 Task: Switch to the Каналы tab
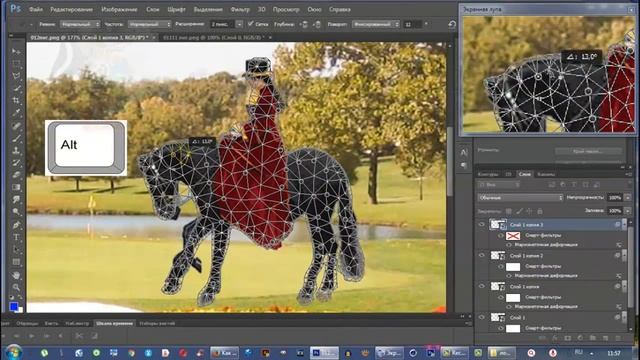546,174
